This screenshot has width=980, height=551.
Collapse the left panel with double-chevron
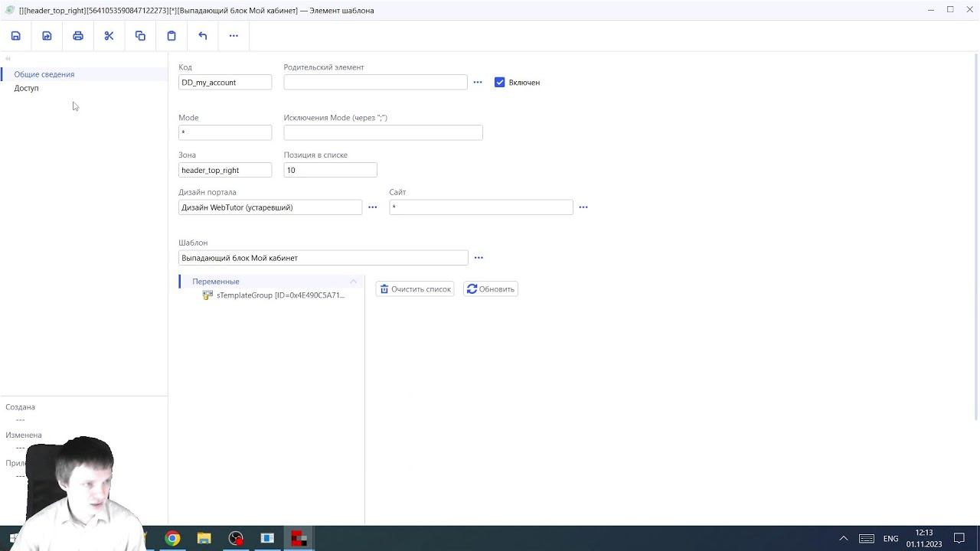(8, 59)
